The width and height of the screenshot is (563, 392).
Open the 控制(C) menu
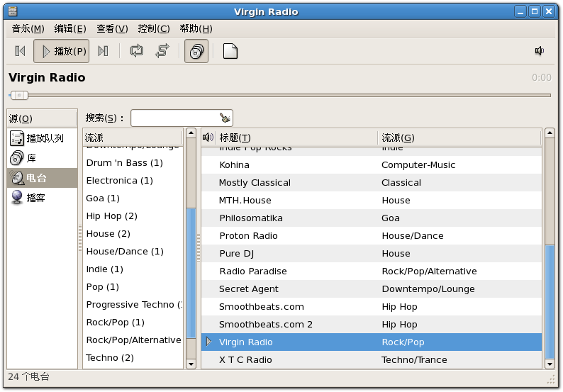point(154,28)
